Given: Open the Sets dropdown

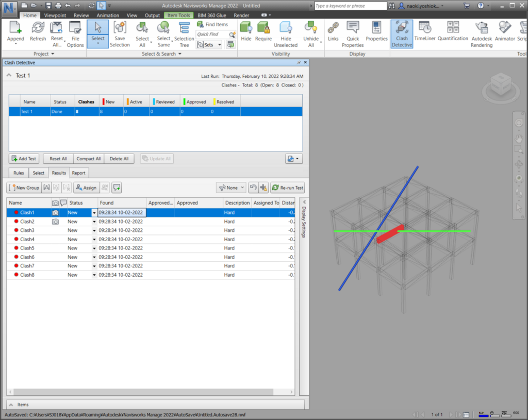Looking at the screenshot, I should (209, 44).
